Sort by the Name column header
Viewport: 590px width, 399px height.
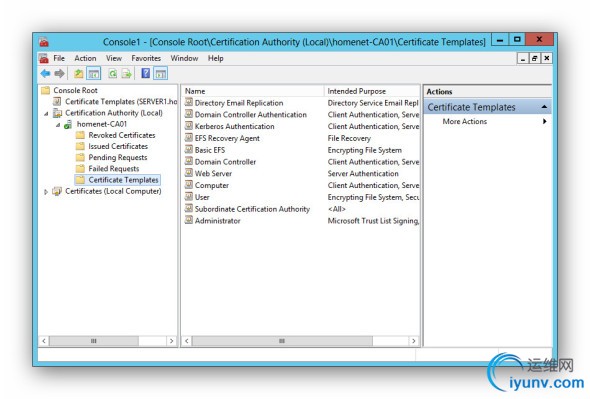[x=252, y=91]
